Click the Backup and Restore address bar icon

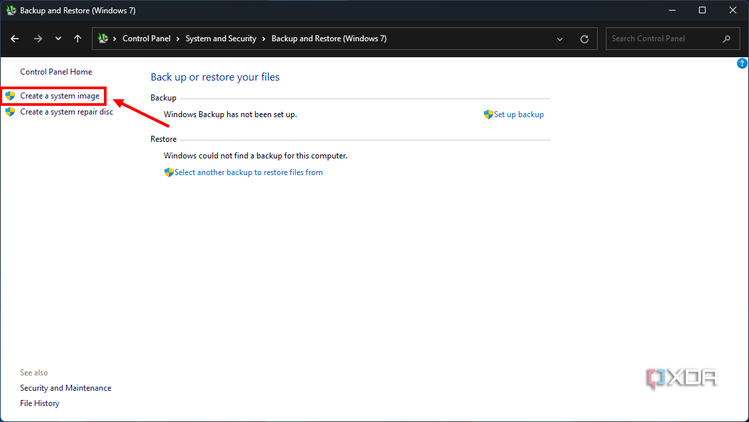pyautogui.click(x=103, y=38)
